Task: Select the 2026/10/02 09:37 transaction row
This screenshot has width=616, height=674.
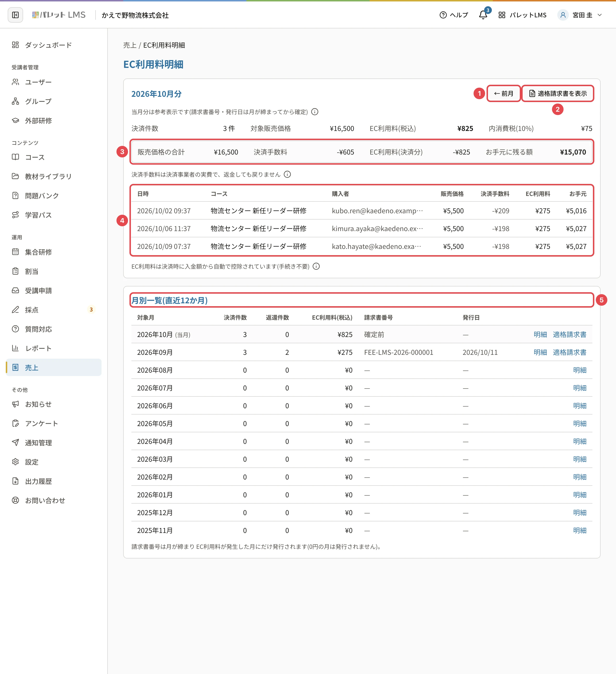Action: [x=362, y=211]
